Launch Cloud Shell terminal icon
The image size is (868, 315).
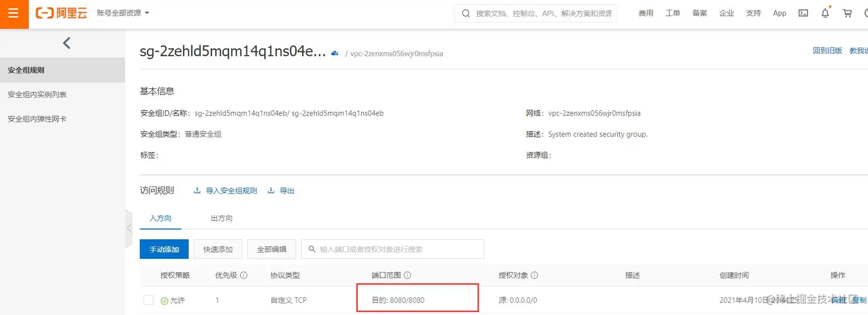coord(804,13)
